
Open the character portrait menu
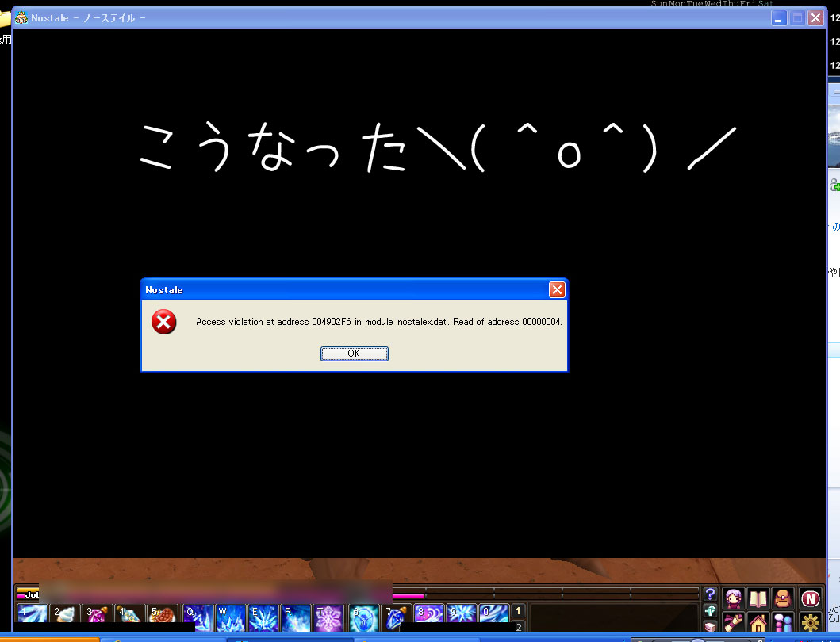tap(733, 598)
